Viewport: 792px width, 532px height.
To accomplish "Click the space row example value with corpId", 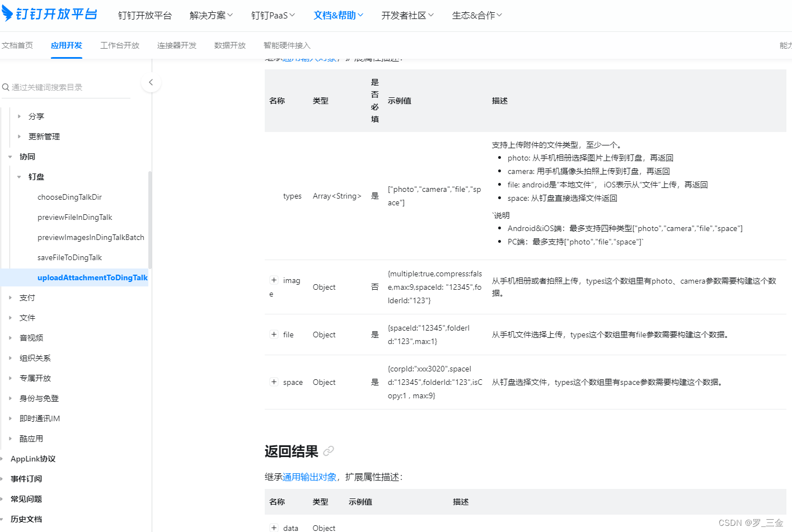I will [x=435, y=382].
